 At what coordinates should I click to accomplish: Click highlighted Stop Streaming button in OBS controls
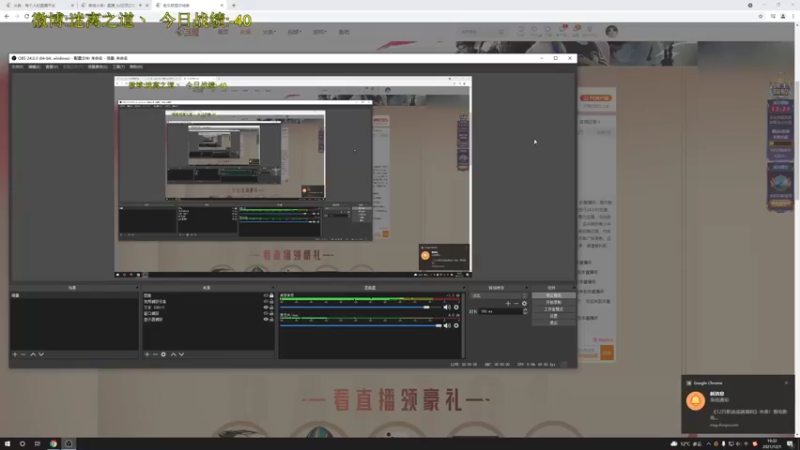pos(554,295)
